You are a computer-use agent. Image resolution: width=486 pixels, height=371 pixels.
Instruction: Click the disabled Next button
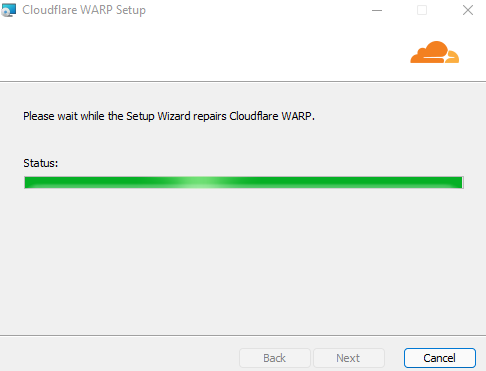(x=348, y=358)
